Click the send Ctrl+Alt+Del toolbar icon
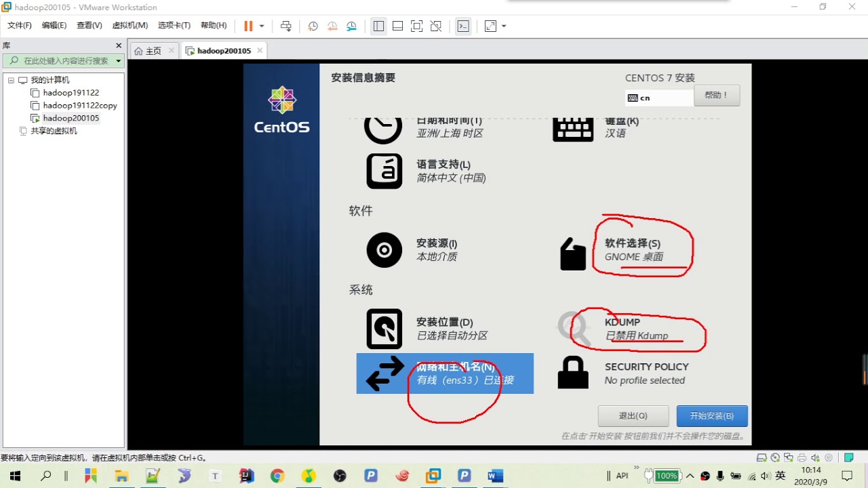Screen dimensions: 868x488 pyautogui.click(x=286, y=26)
